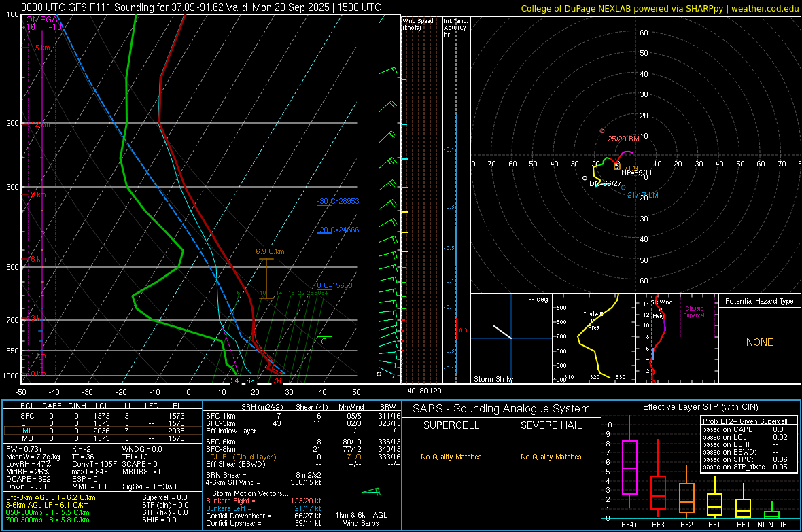Image resolution: width=802 pixels, height=532 pixels.
Task: Click the red 'Bunkers Right =' label
Action: point(230,501)
